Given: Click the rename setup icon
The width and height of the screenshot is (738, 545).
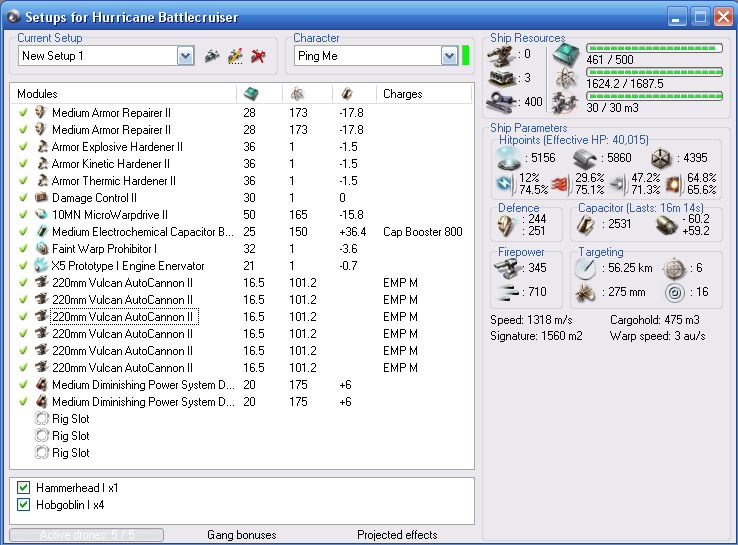Looking at the screenshot, I should click(x=235, y=56).
